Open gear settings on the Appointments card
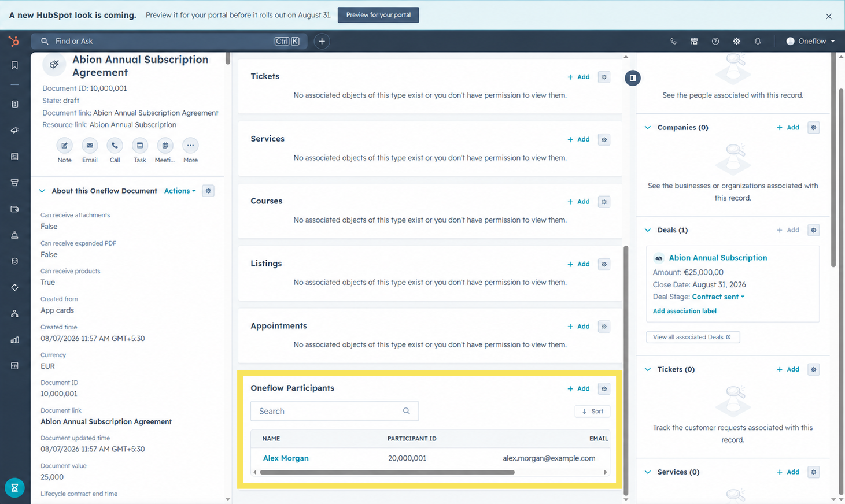The image size is (845, 504). (x=604, y=327)
